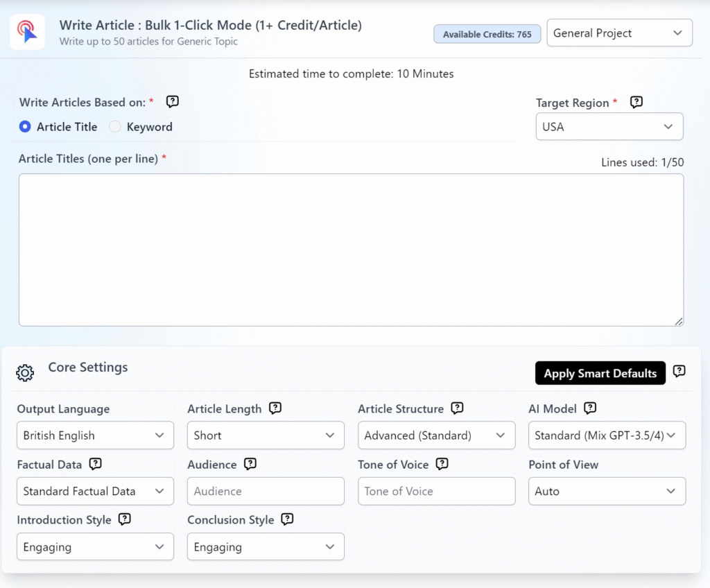Click the 'Core Settings' heading

point(88,367)
